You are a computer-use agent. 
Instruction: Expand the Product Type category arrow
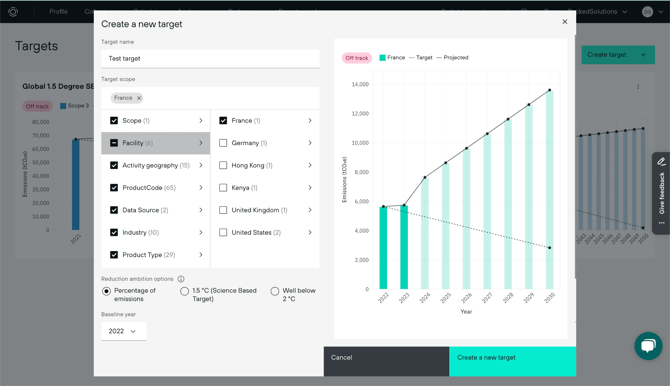pos(201,255)
